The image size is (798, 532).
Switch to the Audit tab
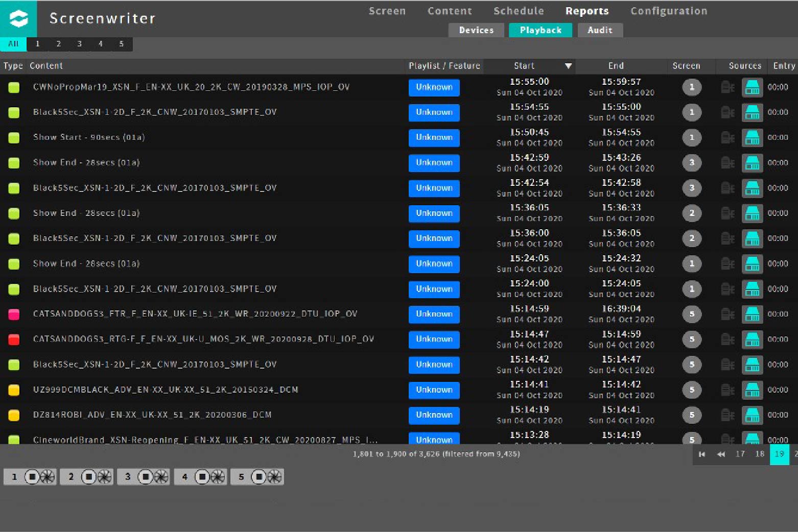600,30
